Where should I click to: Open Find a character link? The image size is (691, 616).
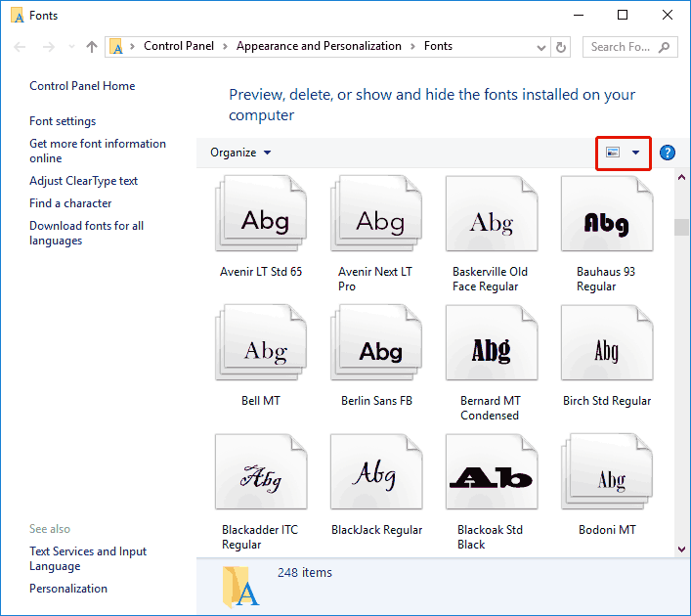pos(70,203)
